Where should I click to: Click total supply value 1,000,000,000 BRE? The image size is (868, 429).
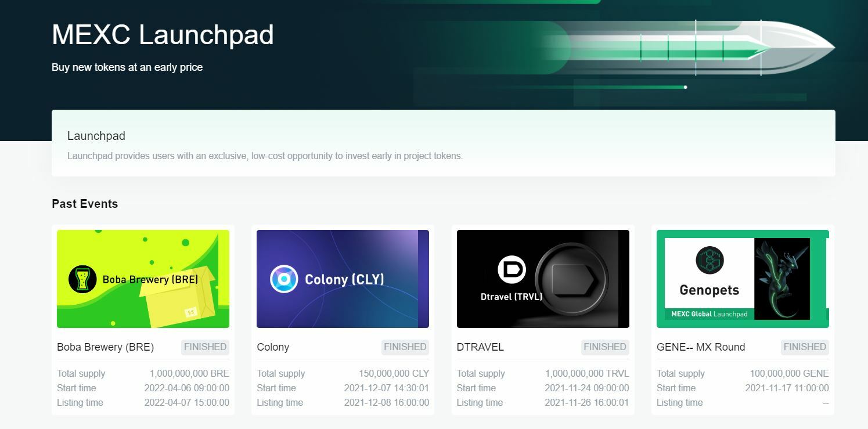(189, 373)
